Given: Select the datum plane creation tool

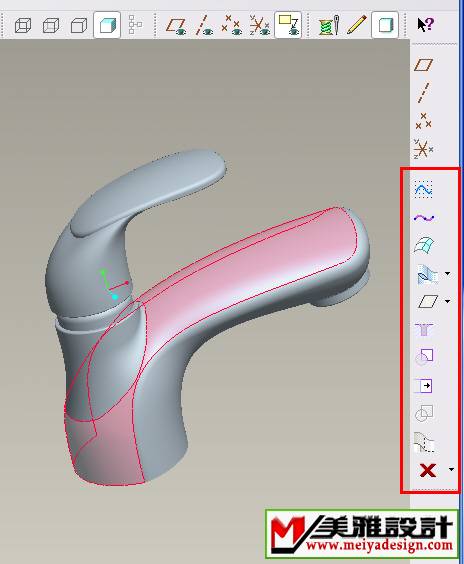Looking at the screenshot, I should (x=423, y=65).
